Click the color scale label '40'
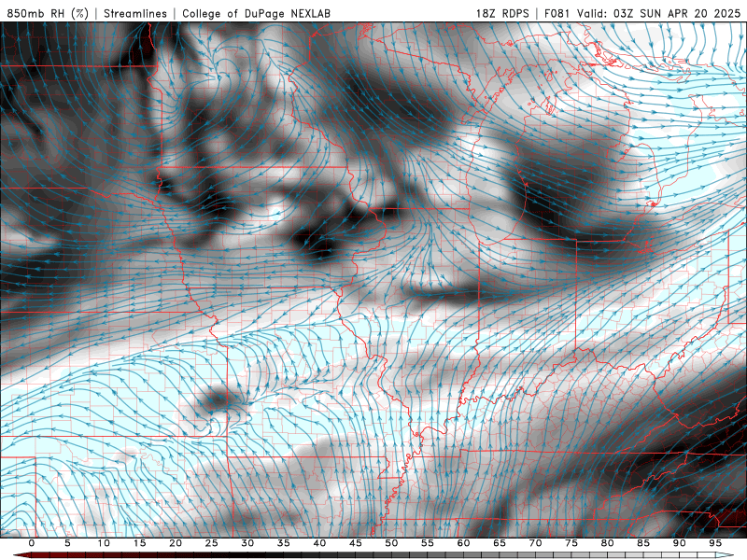 coord(319,543)
